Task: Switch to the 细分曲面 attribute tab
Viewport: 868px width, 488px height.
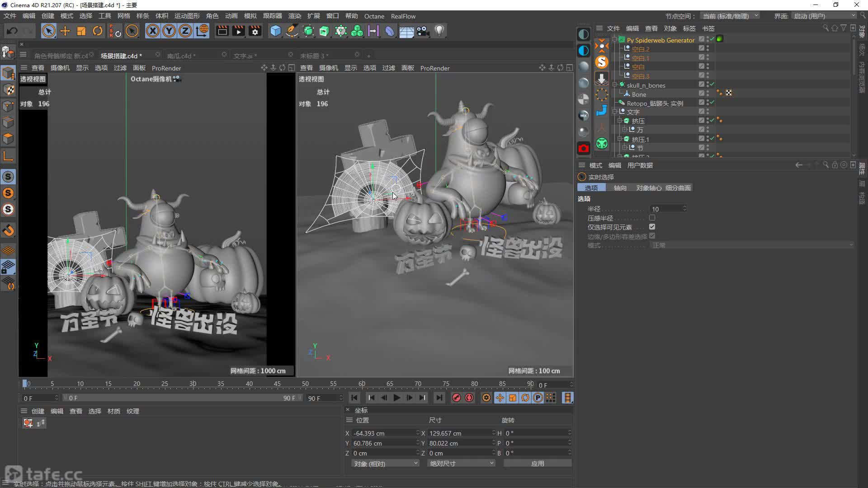Action: click(x=678, y=188)
